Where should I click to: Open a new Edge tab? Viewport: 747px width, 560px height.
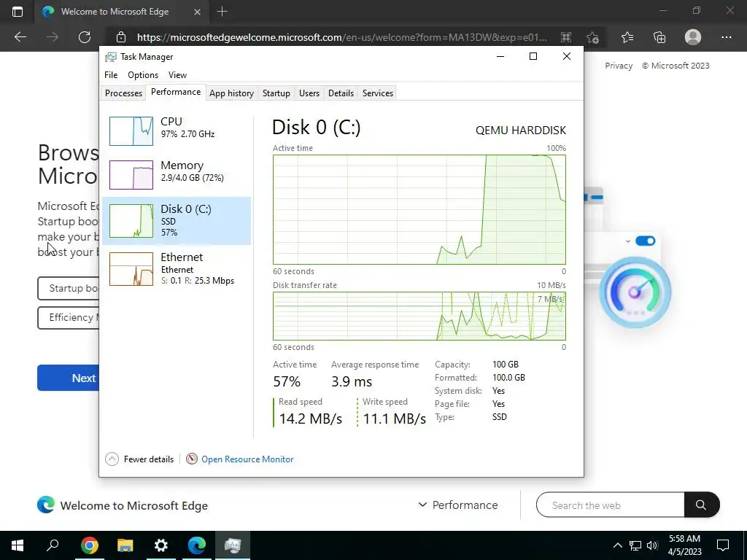point(222,12)
